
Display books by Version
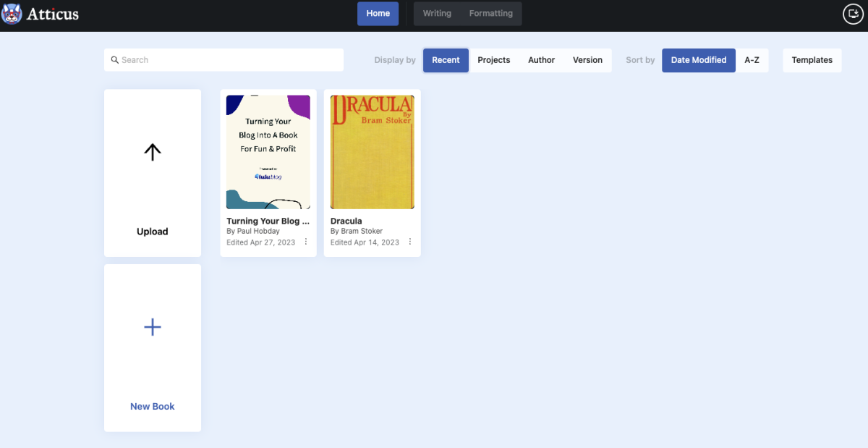click(587, 60)
